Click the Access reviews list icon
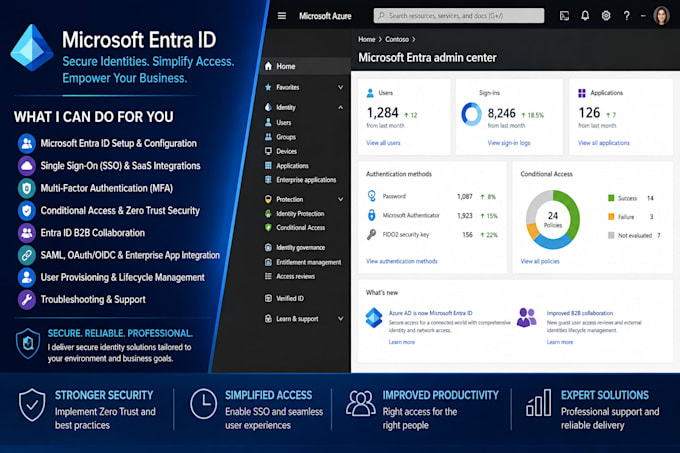 tap(268, 276)
